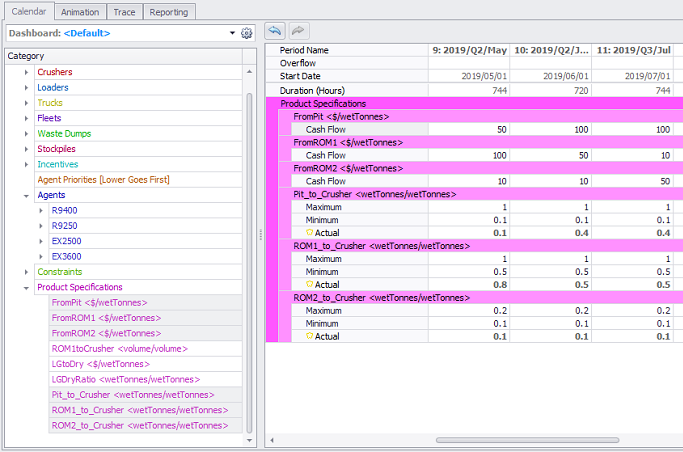Click the redo arrow button
The image size is (683, 452).
pyautogui.click(x=297, y=33)
